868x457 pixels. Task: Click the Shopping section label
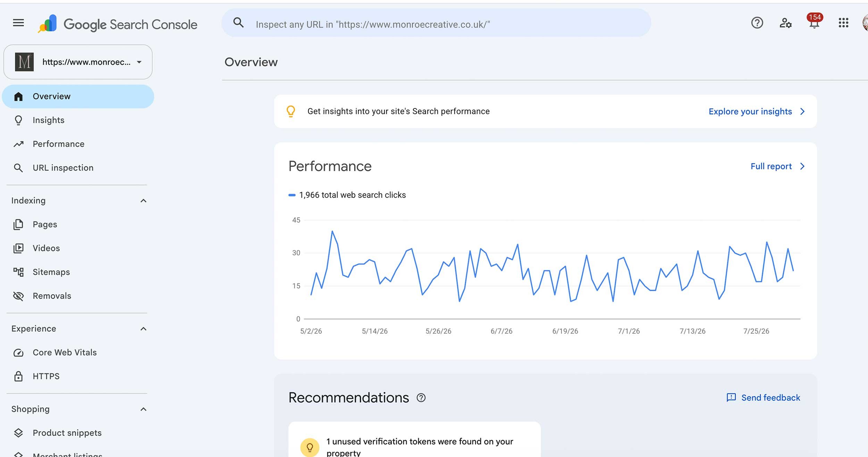pyautogui.click(x=31, y=409)
